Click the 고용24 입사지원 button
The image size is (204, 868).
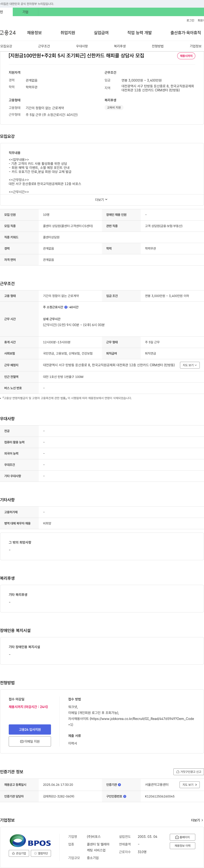tap(30, 729)
